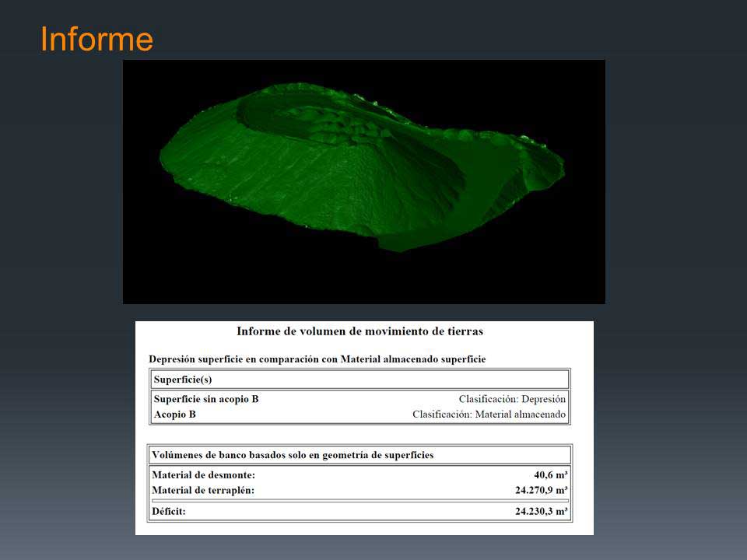
Task: Select the deficit value '24.230,3 m³'
Action: (x=544, y=511)
